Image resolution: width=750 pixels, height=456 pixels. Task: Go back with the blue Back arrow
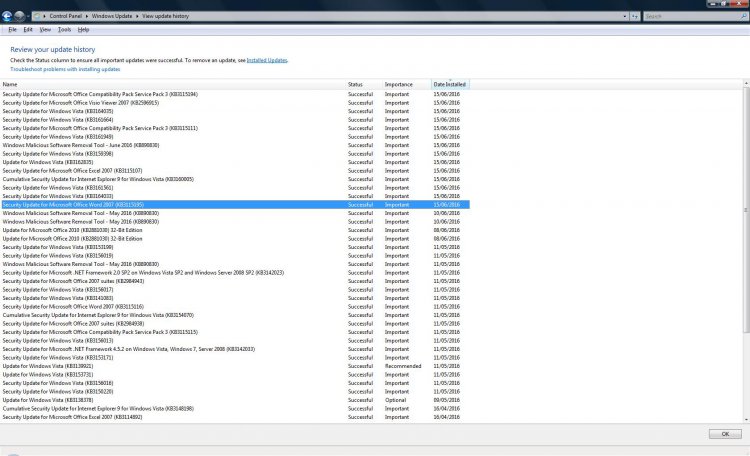coord(7,16)
